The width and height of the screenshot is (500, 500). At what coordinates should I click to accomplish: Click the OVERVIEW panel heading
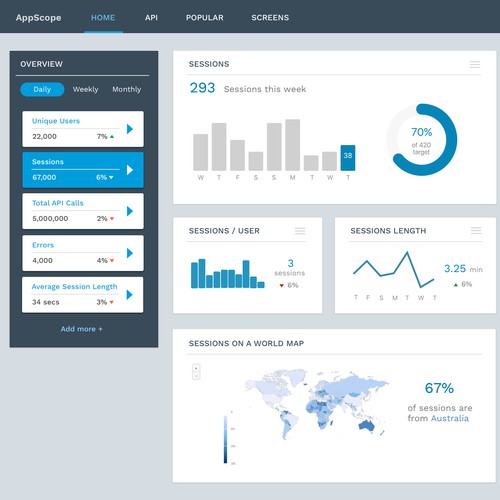41,64
